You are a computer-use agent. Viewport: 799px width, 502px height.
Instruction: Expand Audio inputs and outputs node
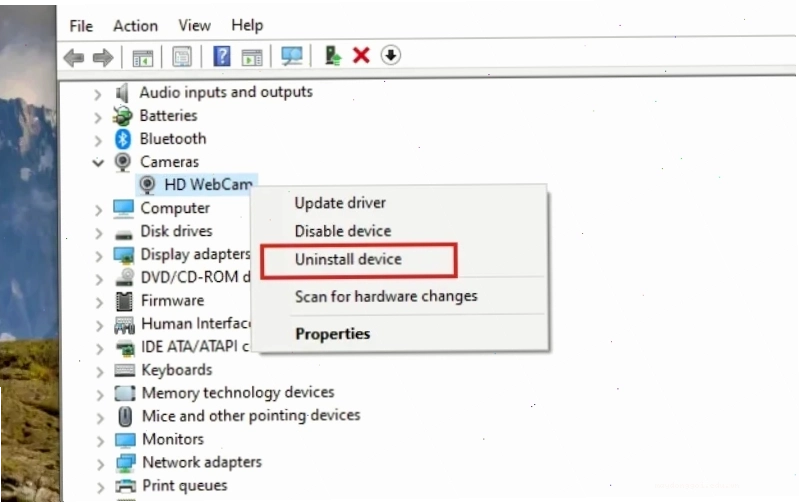[98, 94]
